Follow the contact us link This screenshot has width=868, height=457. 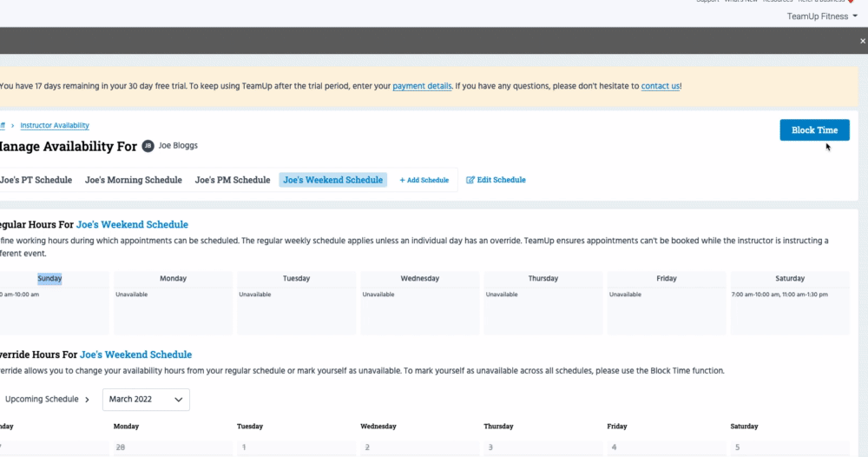pos(661,86)
